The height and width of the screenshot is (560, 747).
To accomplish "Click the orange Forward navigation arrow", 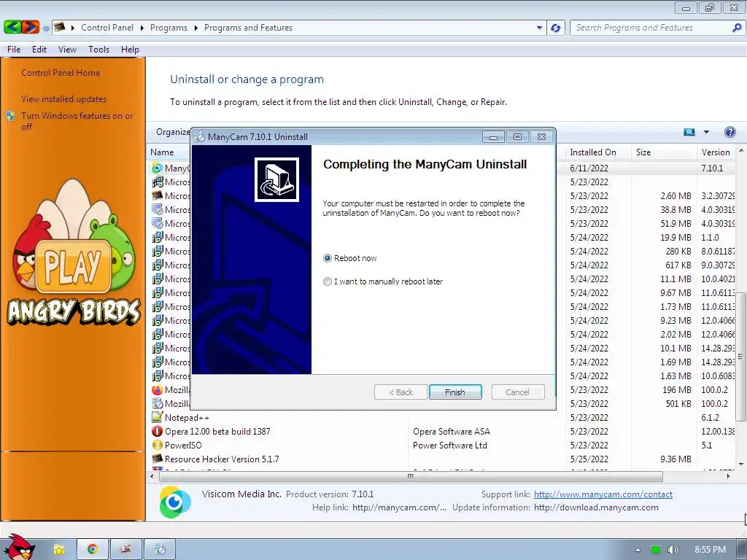I will click(30, 27).
